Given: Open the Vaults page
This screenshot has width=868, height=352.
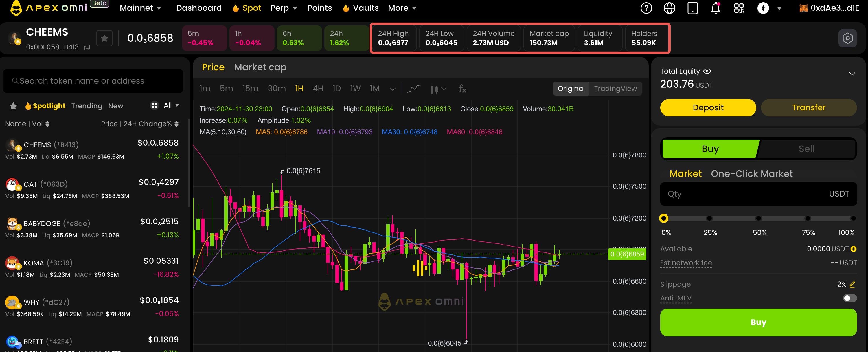Looking at the screenshot, I should 360,8.
